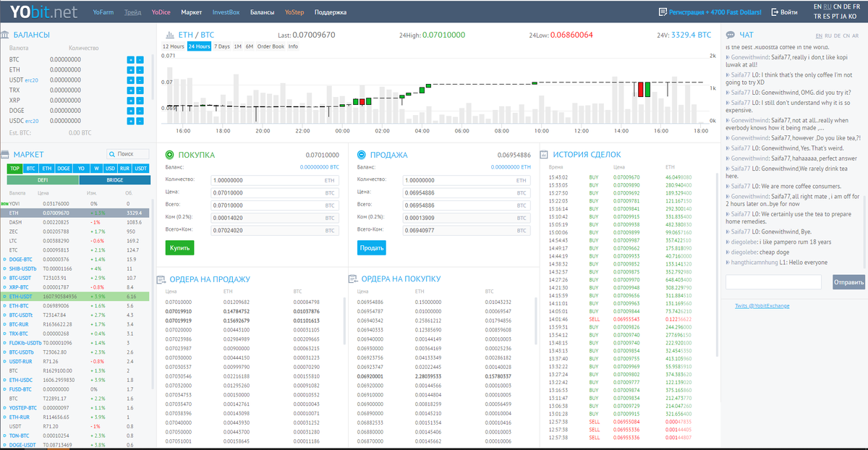Select the 1M chart range

(x=238, y=46)
